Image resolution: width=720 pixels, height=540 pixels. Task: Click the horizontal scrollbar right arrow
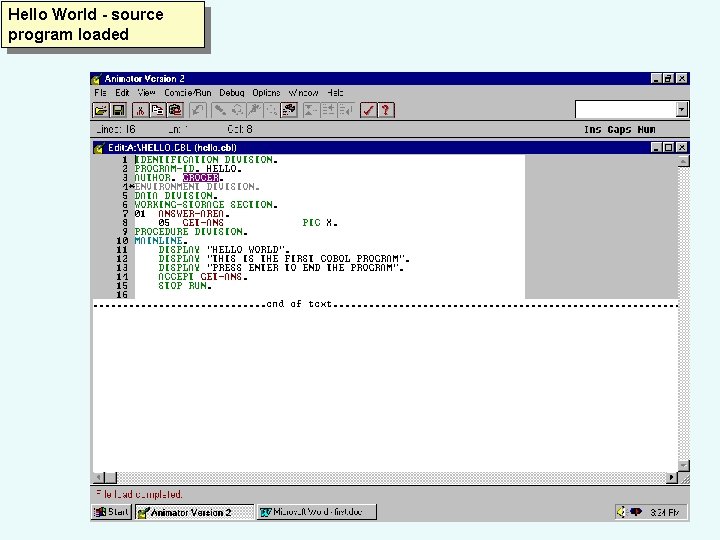tap(672, 478)
